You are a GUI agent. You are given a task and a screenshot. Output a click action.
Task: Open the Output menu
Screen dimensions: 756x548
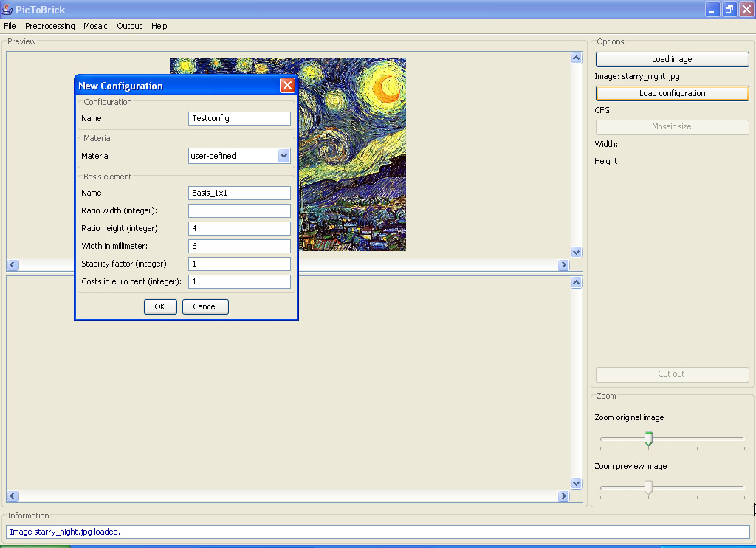click(129, 26)
